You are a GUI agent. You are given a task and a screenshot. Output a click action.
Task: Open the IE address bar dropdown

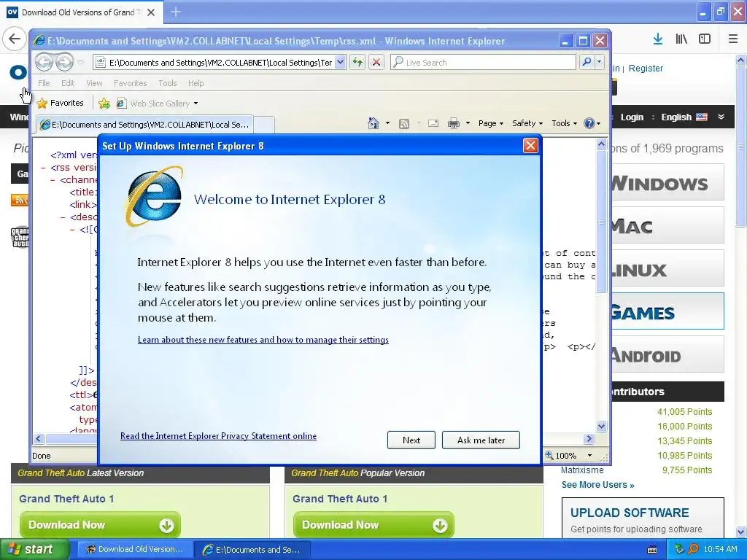[340, 62]
